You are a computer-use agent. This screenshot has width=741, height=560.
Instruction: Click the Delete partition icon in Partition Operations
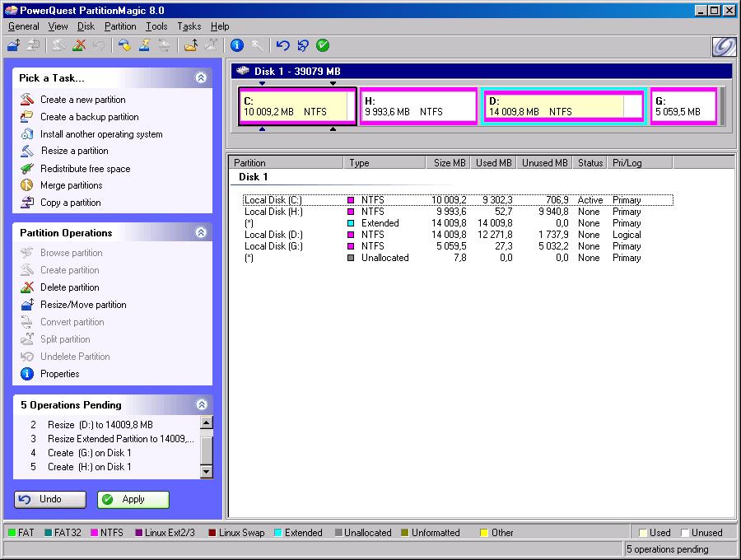coord(27,287)
